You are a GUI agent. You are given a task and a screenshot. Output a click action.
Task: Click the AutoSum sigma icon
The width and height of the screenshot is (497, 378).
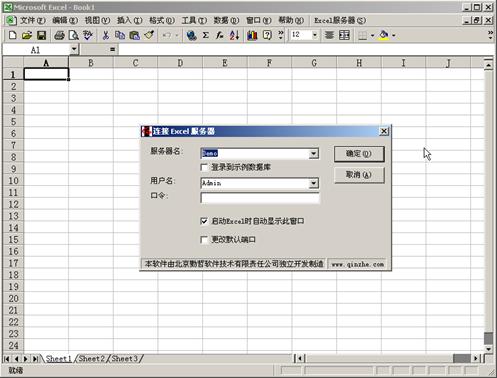tap(206, 35)
